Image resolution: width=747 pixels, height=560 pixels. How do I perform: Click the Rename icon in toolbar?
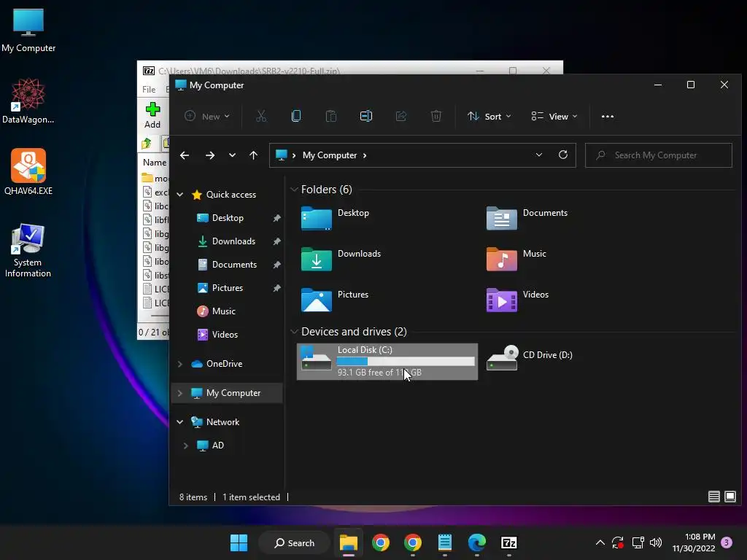click(366, 116)
